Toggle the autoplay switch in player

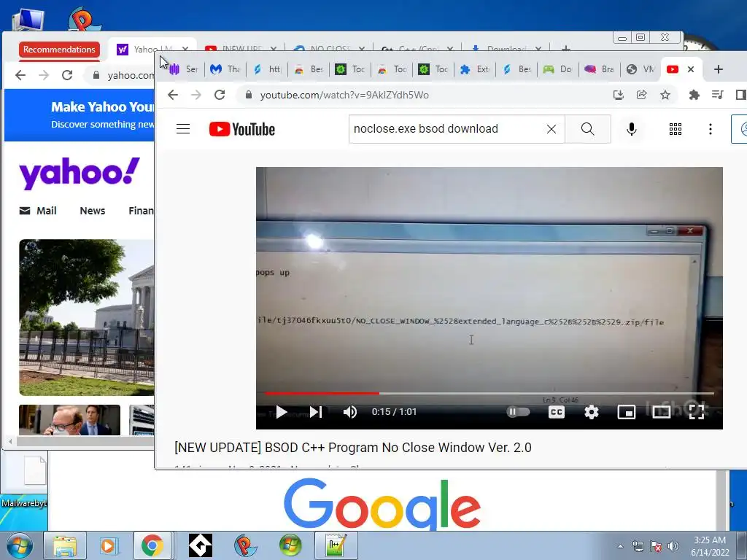coord(519,411)
